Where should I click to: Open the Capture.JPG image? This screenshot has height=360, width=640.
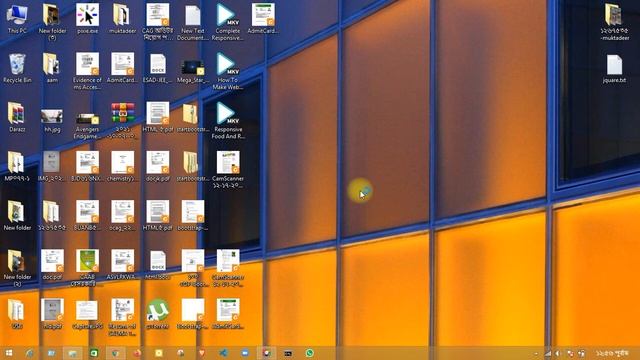coord(87,314)
